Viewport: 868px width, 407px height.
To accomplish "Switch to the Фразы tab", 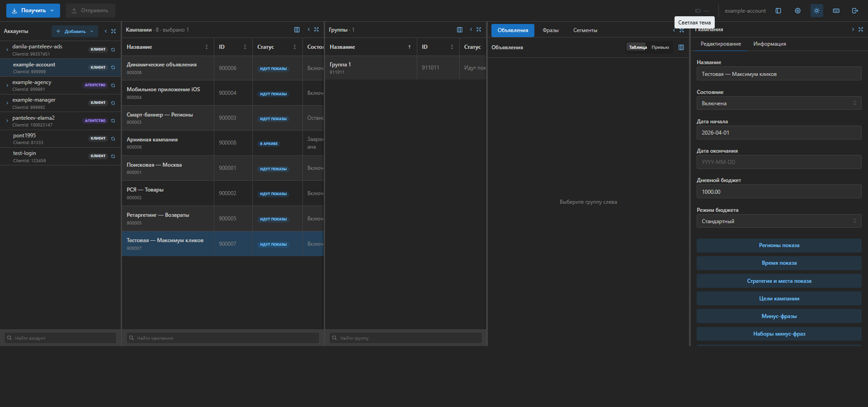I will pyautogui.click(x=550, y=30).
